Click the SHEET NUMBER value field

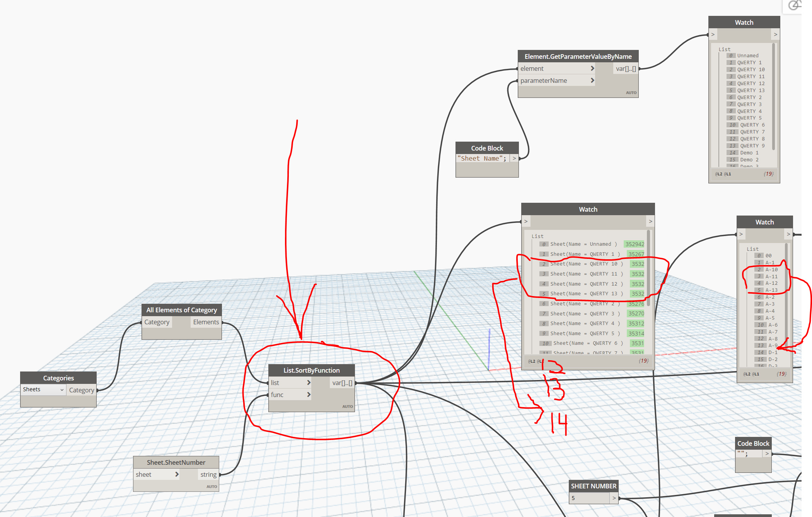[x=589, y=498]
